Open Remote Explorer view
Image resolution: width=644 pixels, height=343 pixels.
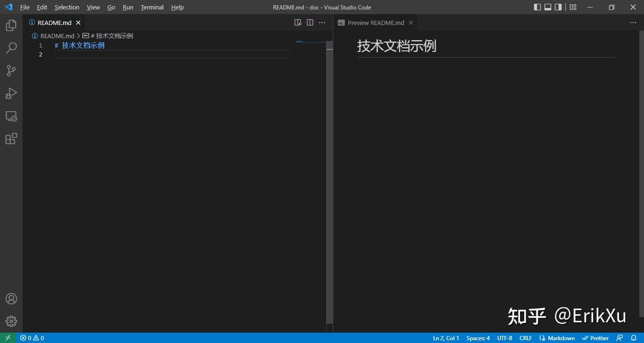click(x=11, y=116)
